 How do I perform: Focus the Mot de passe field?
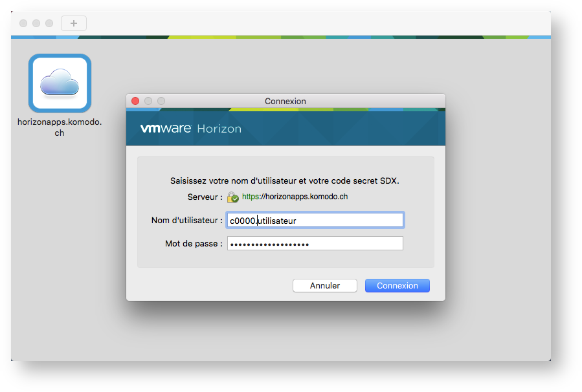[x=315, y=243]
